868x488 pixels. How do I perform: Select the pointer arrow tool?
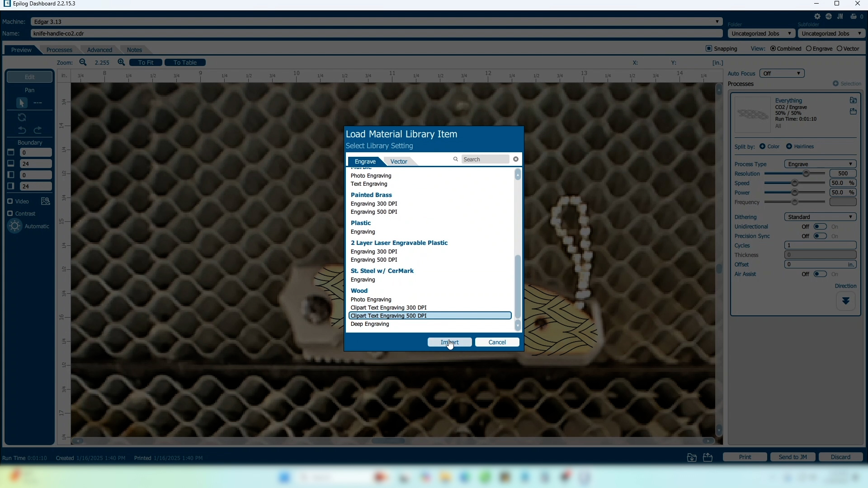click(21, 103)
